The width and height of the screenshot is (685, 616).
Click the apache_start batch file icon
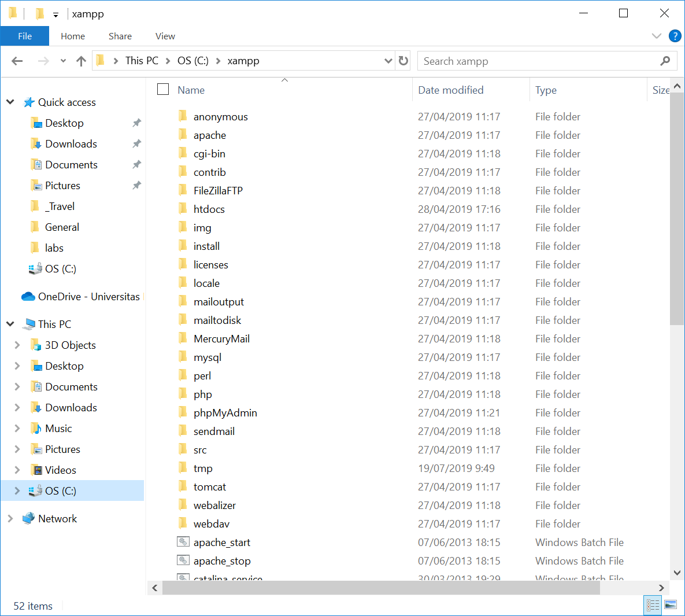point(183,542)
